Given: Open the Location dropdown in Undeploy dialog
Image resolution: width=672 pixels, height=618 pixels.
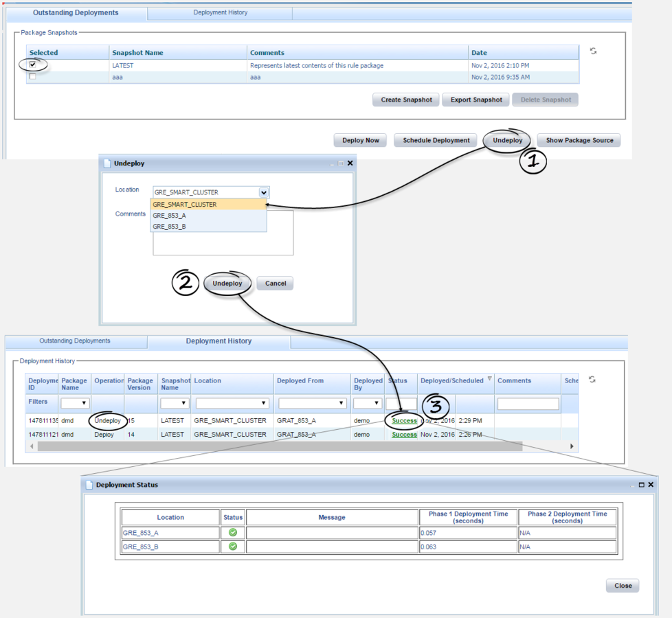Looking at the screenshot, I should [x=264, y=192].
